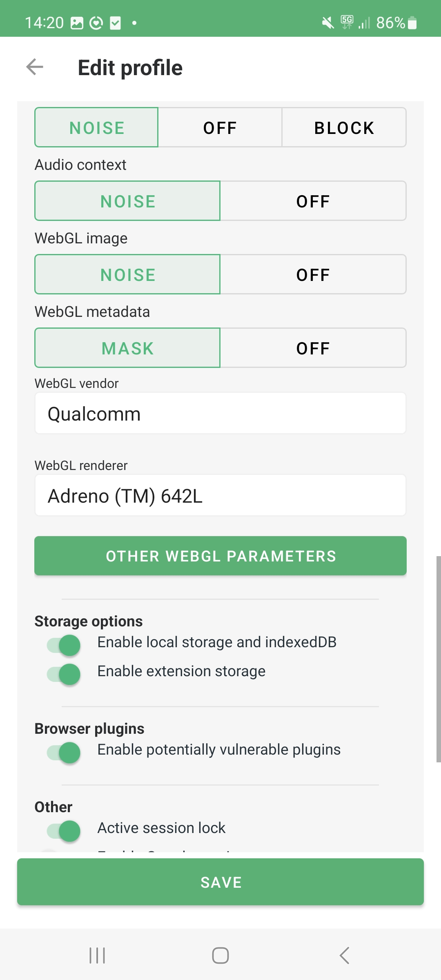Tap the checkmark notification icon in status bar
Viewport: 441px width, 980px height.
(x=116, y=23)
